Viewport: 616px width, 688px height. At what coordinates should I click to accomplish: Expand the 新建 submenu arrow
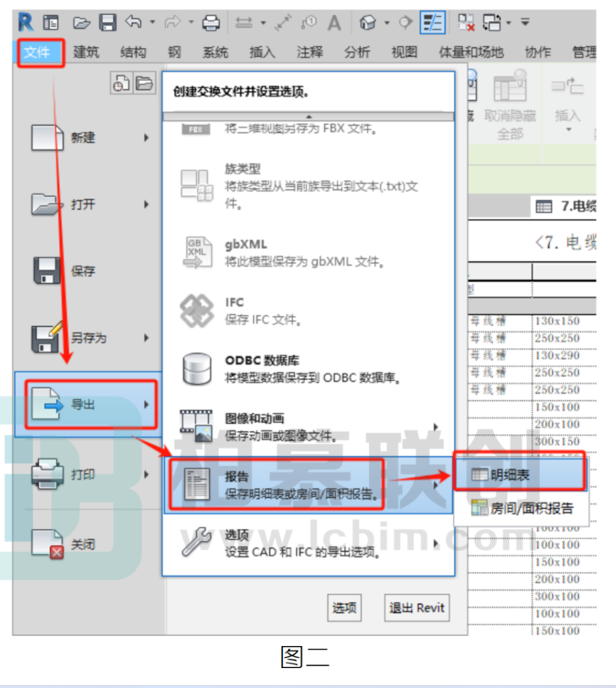(147, 138)
